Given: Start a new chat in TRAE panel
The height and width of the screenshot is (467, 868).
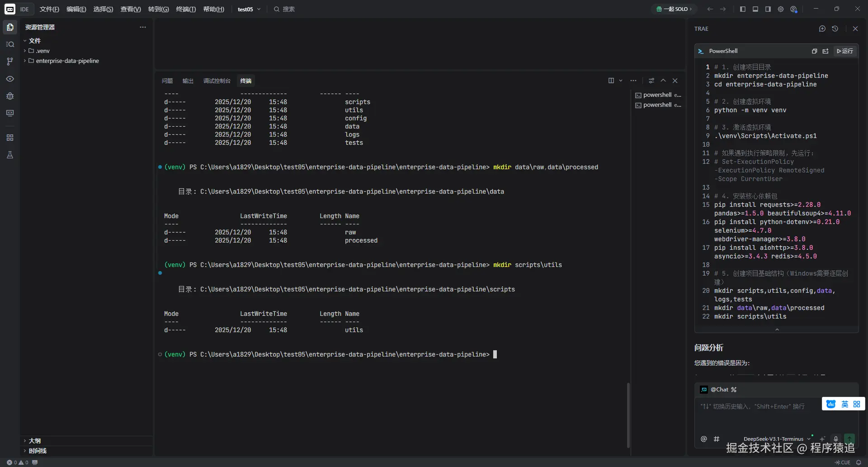Looking at the screenshot, I should [822, 29].
